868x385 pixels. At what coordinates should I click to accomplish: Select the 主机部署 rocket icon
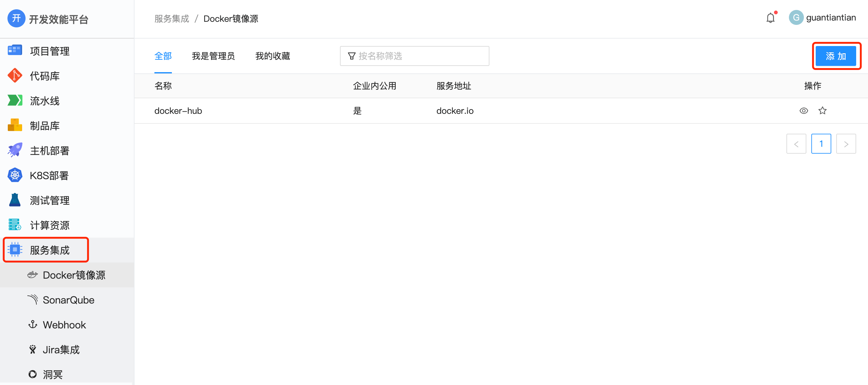point(15,150)
